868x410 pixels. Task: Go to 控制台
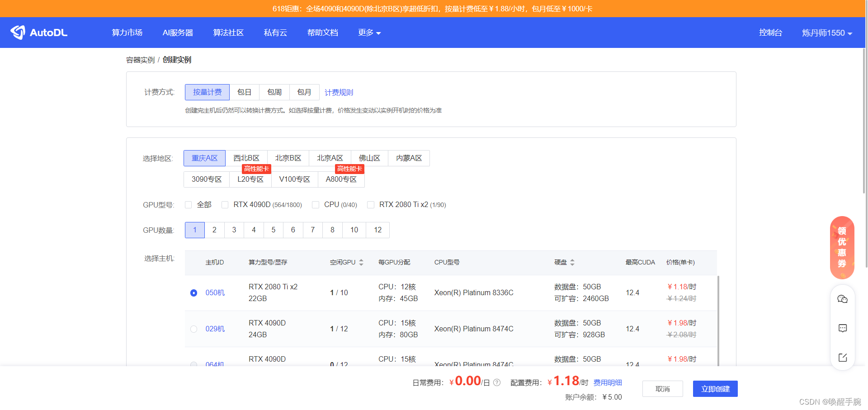click(x=770, y=33)
